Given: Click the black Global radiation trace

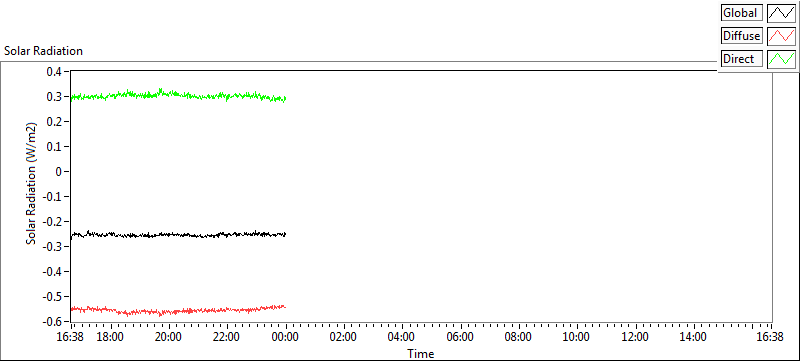Looking at the screenshot, I should point(179,235).
